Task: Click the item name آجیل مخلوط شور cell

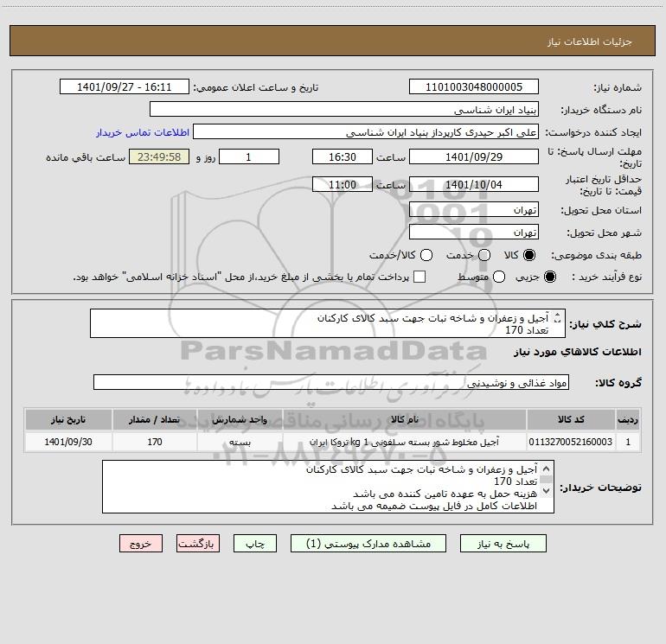Action: click(405, 442)
